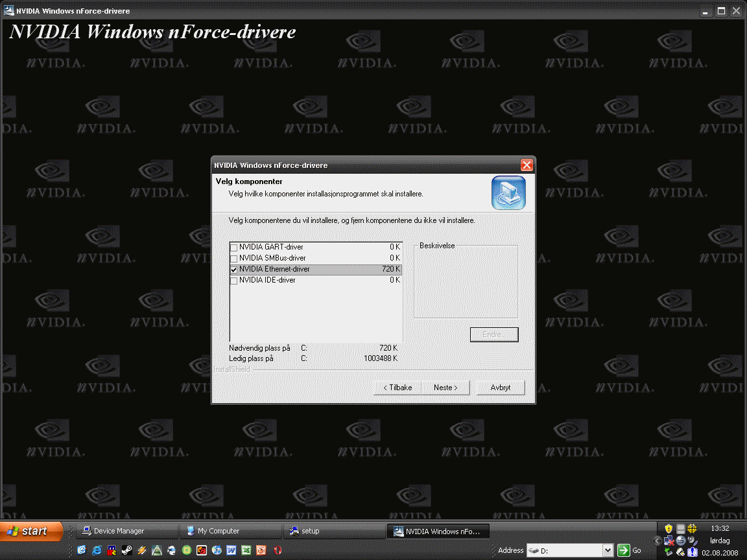Launch the red-orange square icon beside iTunes

click(x=201, y=550)
